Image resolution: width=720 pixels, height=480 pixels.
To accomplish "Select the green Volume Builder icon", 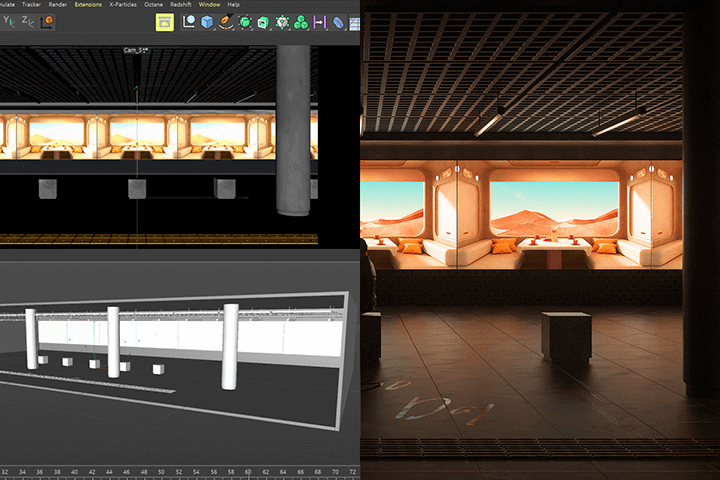I will point(283,22).
